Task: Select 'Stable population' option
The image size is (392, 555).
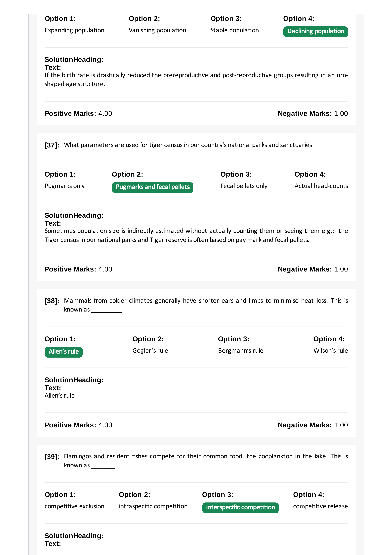Action: 234,30
